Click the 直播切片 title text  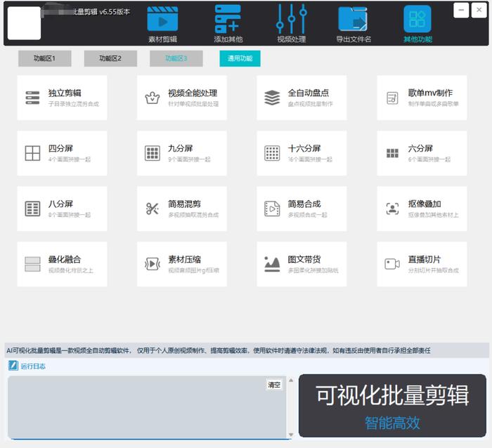click(x=425, y=259)
